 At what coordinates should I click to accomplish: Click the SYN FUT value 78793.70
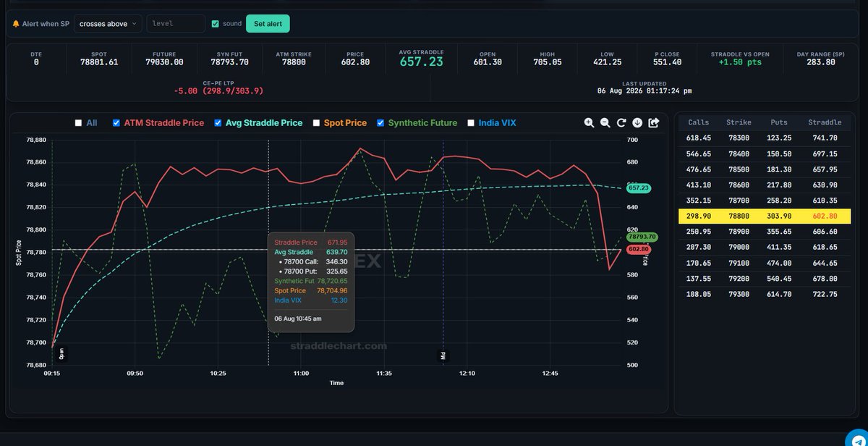[230, 62]
